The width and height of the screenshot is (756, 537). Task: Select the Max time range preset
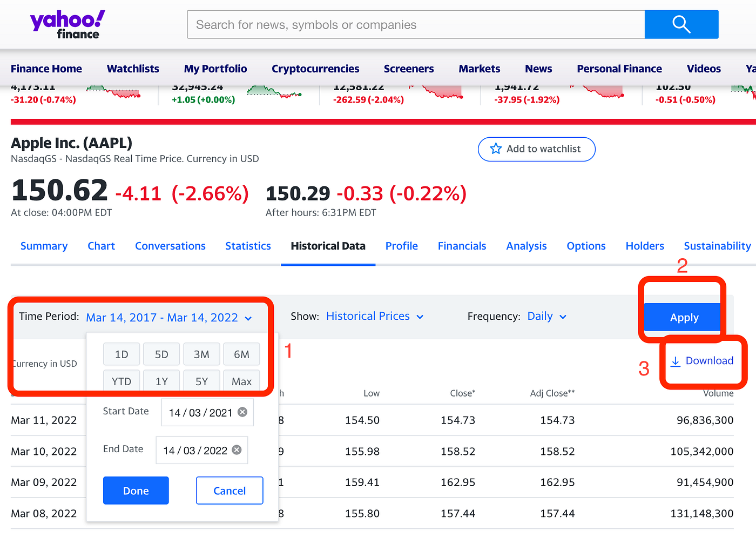[241, 381]
